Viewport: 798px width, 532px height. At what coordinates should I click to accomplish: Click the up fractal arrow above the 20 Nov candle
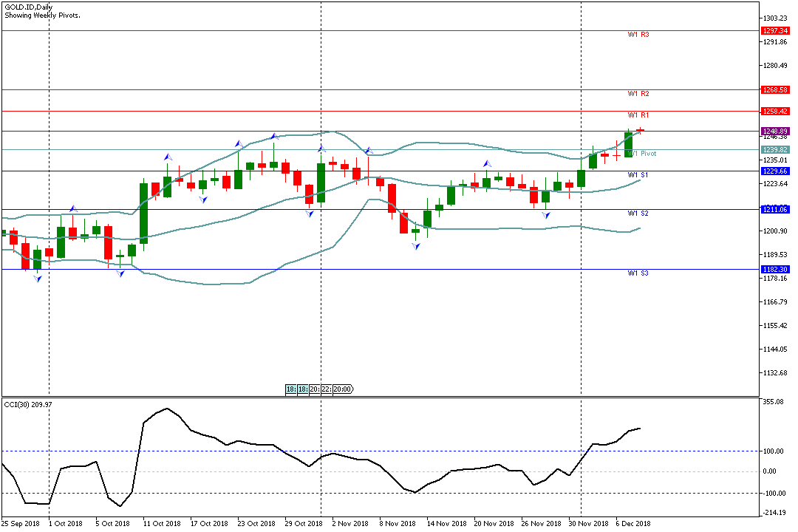click(487, 164)
